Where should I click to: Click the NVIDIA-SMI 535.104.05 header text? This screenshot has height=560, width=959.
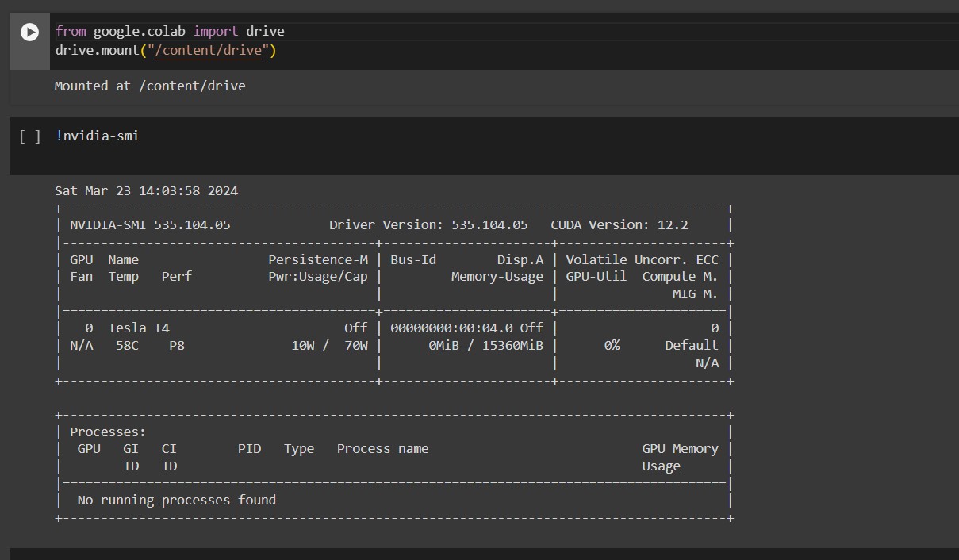click(150, 224)
